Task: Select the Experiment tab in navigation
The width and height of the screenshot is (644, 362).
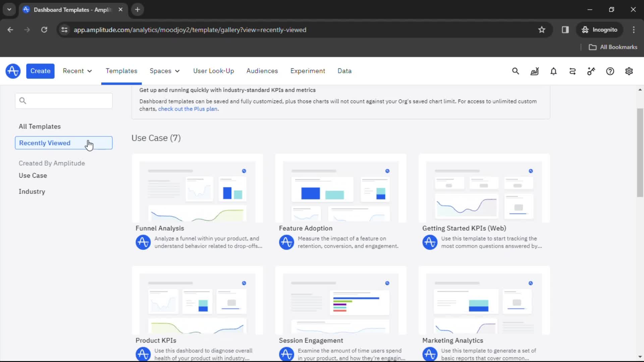Action: click(307, 71)
